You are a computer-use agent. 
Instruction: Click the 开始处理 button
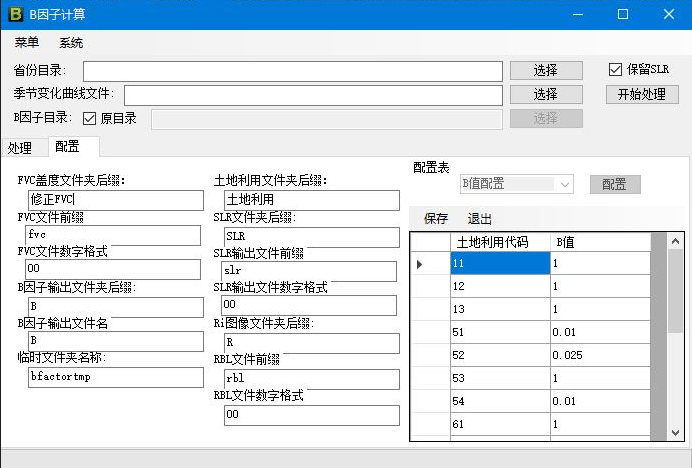pyautogui.click(x=642, y=94)
